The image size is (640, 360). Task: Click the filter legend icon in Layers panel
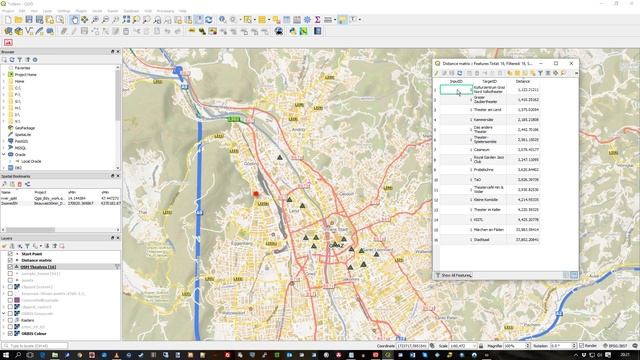[x=27, y=246]
